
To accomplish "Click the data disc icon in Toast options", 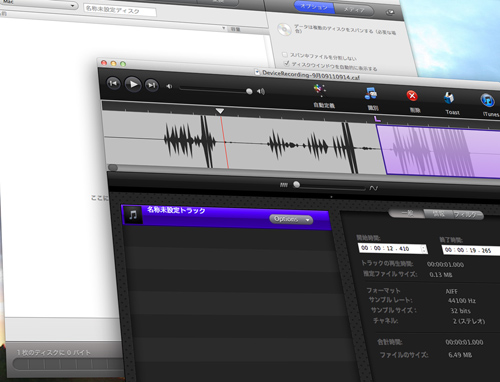I will point(284,30).
